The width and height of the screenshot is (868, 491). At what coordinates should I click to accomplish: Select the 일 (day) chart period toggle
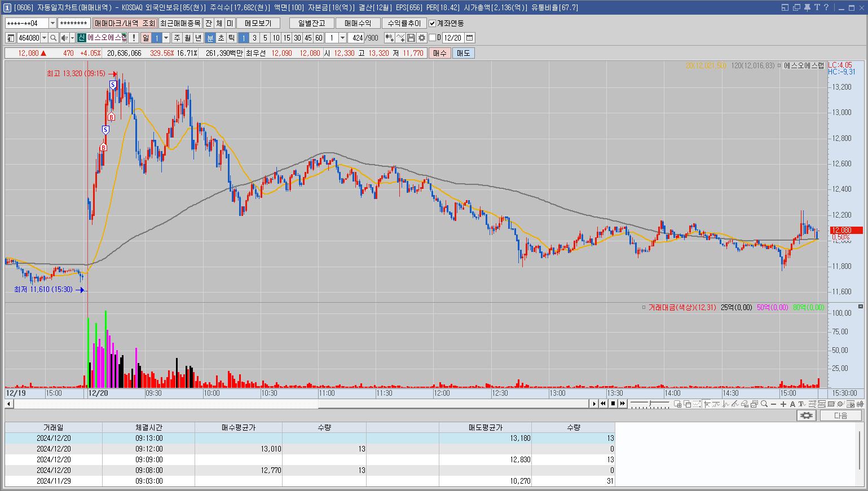point(146,38)
